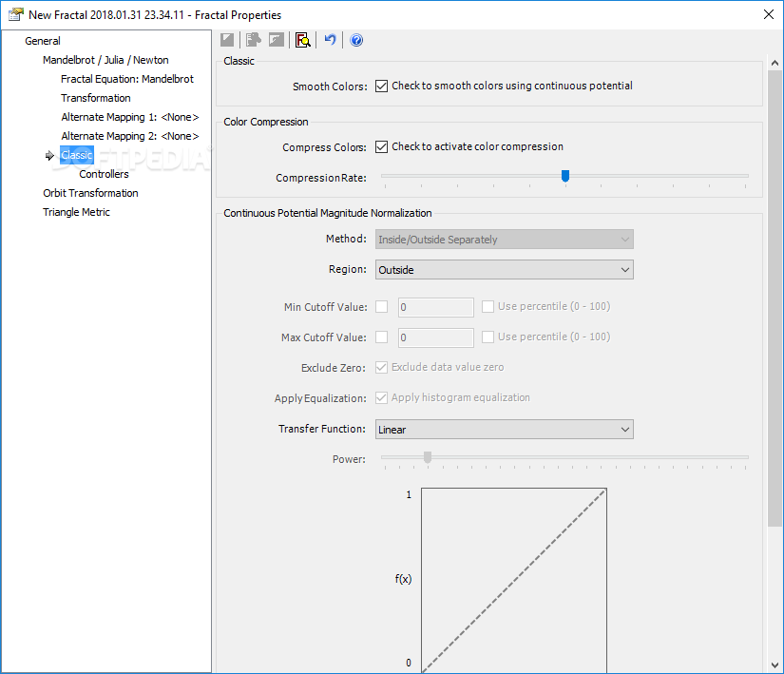784x674 pixels.
Task: Click the transfer function graph preview
Action: tap(514, 581)
